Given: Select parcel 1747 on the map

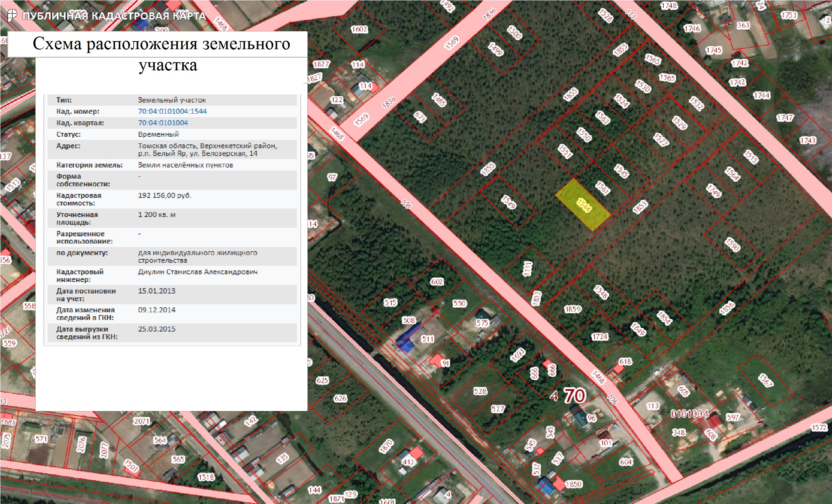Looking at the screenshot, I should pos(785,118).
